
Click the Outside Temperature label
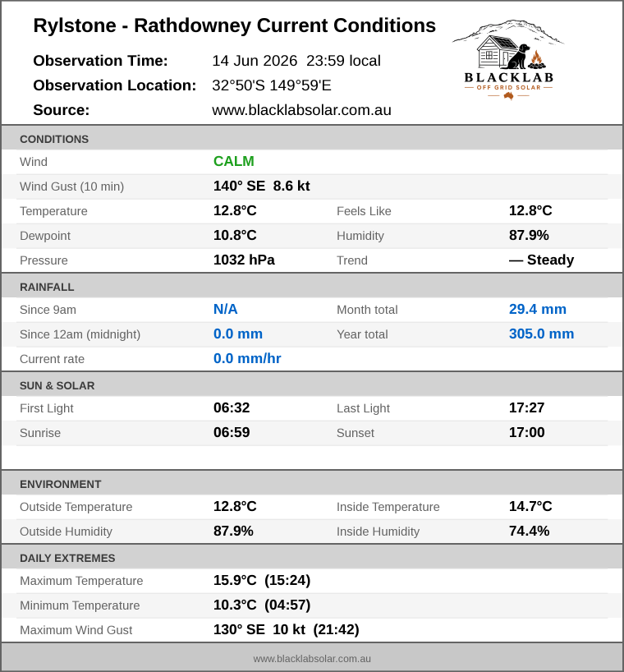(76, 507)
